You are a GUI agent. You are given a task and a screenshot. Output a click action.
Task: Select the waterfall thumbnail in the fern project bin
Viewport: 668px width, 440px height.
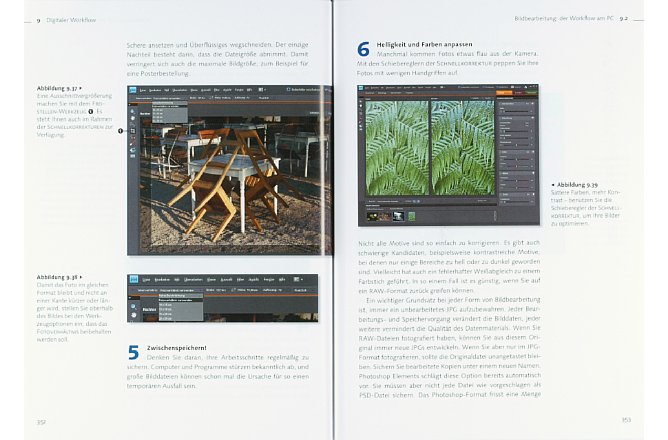coord(399,216)
